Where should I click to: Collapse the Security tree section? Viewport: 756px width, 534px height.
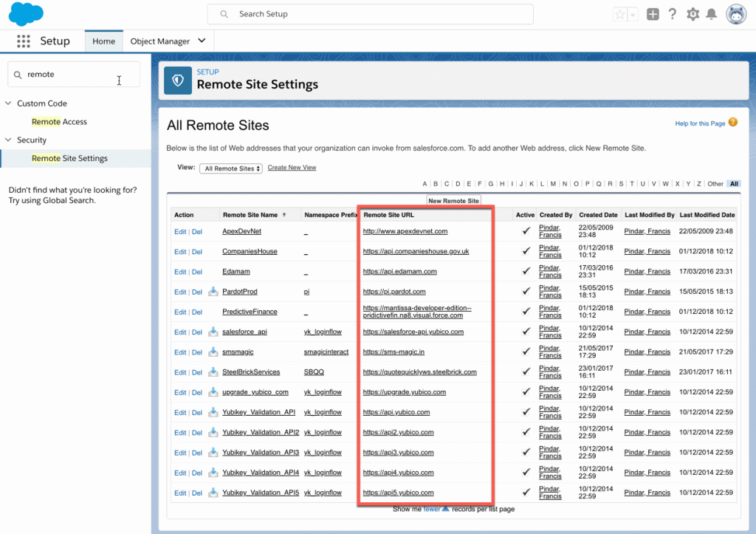[8, 140]
